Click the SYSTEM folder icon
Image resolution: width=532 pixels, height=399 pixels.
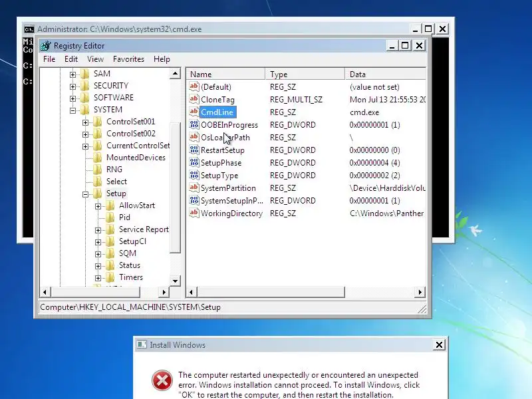pyautogui.click(x=85, y=110)
